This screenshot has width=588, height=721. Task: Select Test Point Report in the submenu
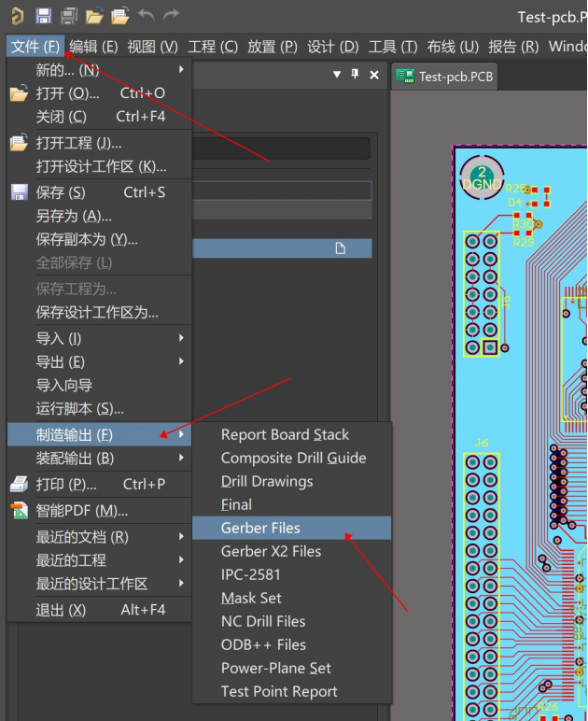tap(292, 691)
